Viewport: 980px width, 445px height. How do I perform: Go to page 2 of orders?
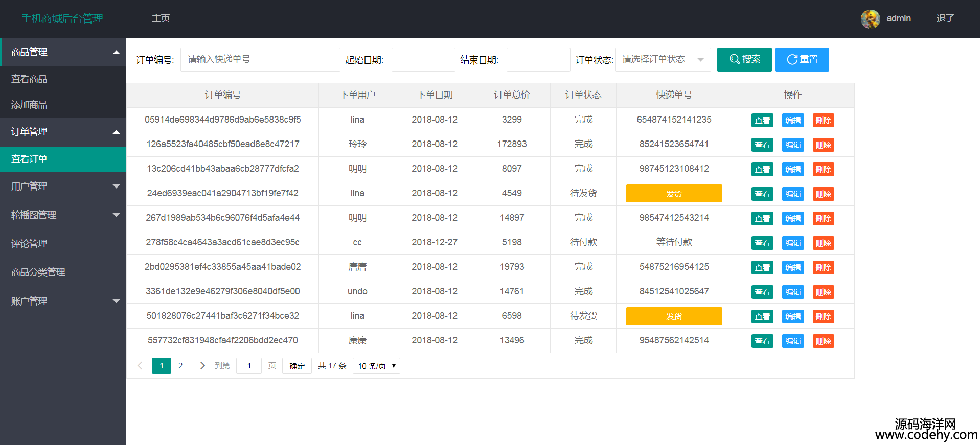point(180,366)
